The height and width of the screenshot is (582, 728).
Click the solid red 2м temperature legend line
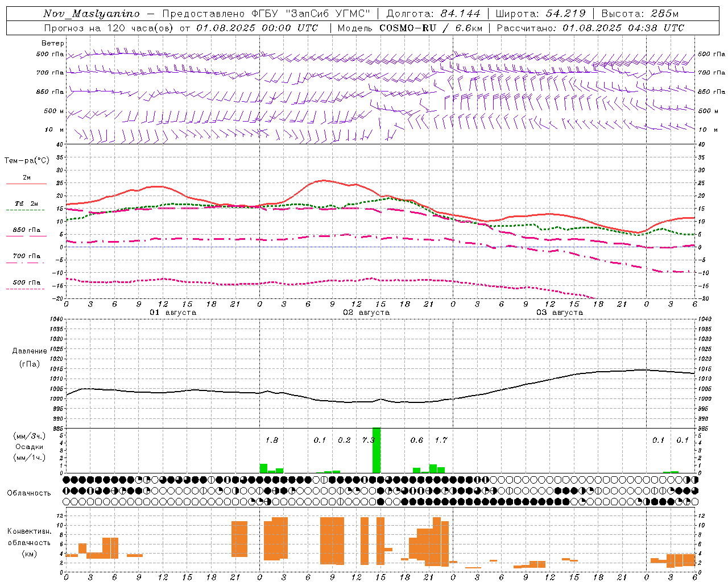click(26, 184)
